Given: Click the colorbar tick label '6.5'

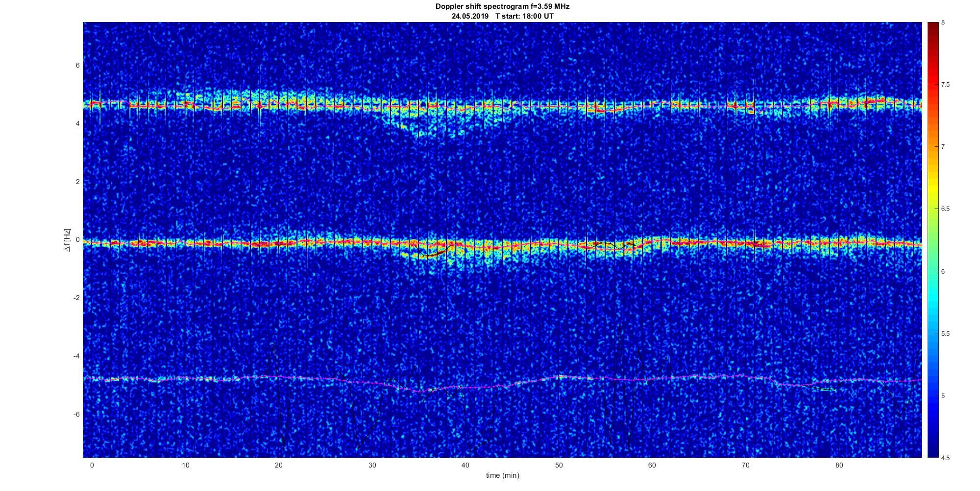Looking at the screenshot, I should (x=945, y=209).
